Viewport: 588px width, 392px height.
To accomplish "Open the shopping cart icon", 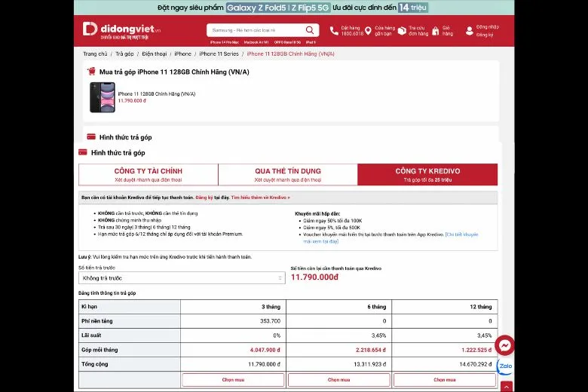I will click(435, 31).
